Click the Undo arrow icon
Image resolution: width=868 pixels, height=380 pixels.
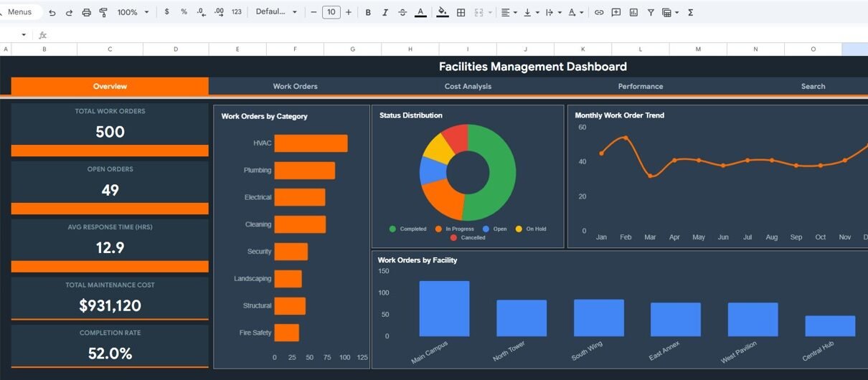click(x=52, y=12)
